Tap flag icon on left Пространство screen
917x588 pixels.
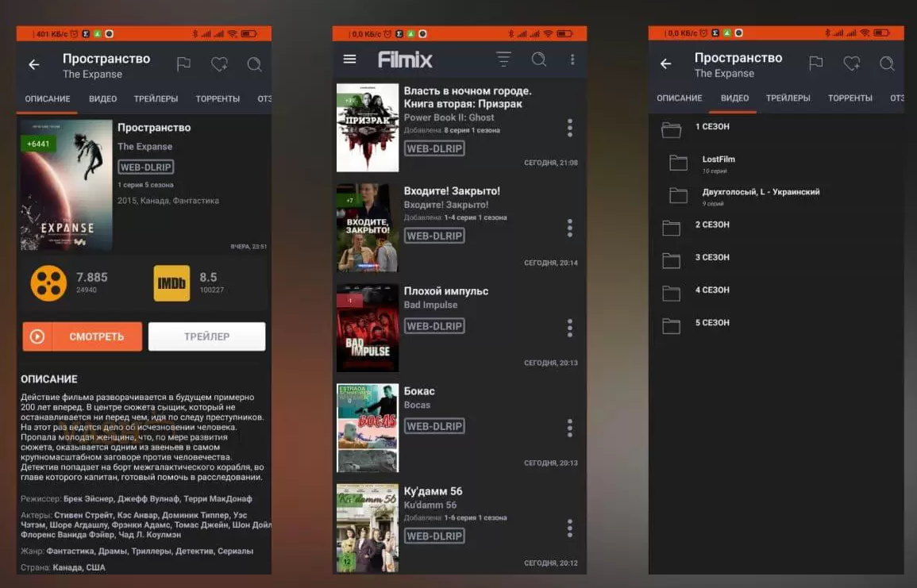tap(183, 63)
